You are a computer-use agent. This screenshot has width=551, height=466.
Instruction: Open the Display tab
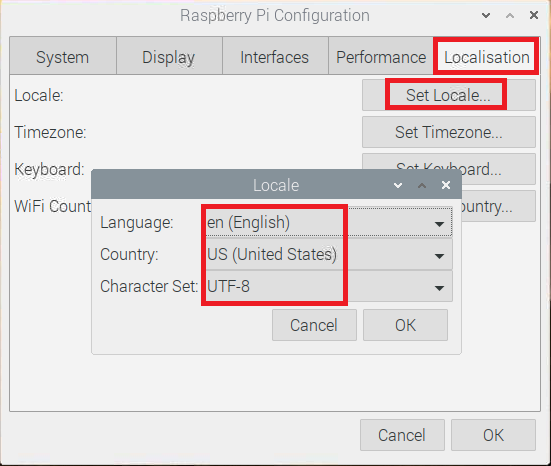point(169,56)
